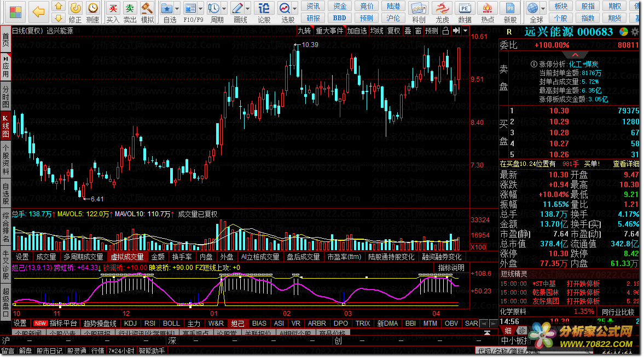The width and height of the screenshot is (644, 358).
Task: Open the 修正 correction tool
Action: coord(75,13)
